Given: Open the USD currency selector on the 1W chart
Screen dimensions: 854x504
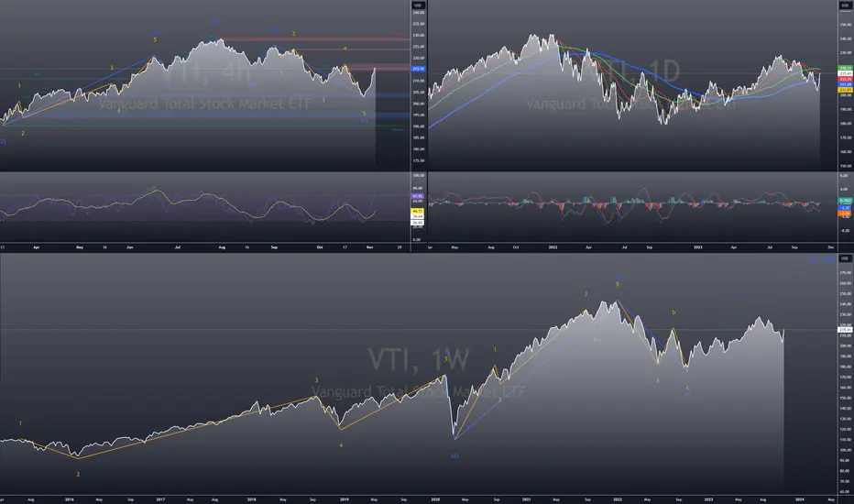Looking at the screenshot, I should [845, 258].
